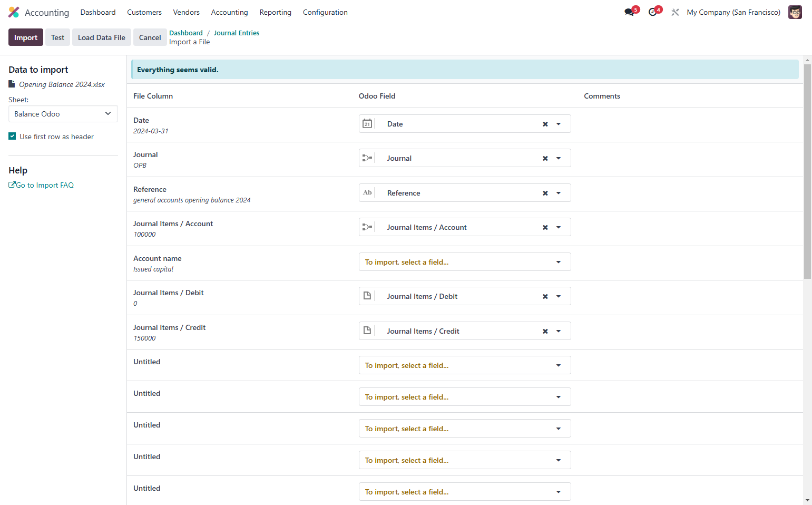Expand the Reference field dropdown arrow
The width and height of the screenshot is (812, 505).
click(559, 193)
